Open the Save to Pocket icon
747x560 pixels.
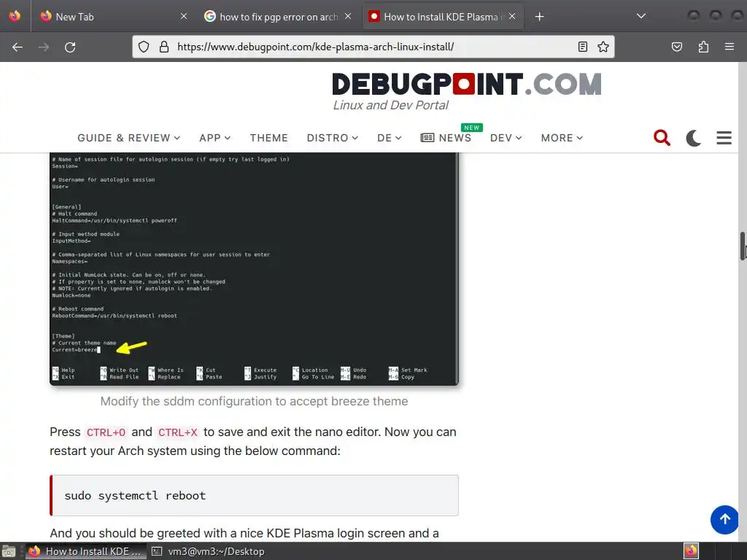[677, 47]
